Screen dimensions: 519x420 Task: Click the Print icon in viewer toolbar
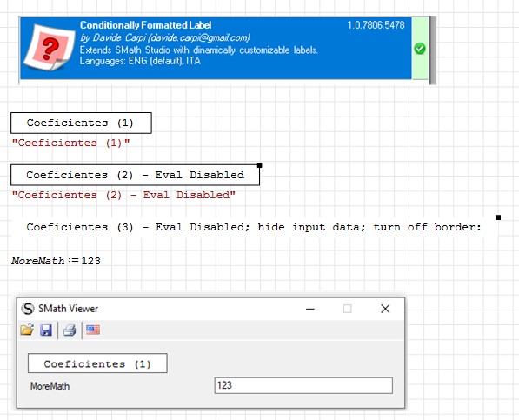click(70, 330)
